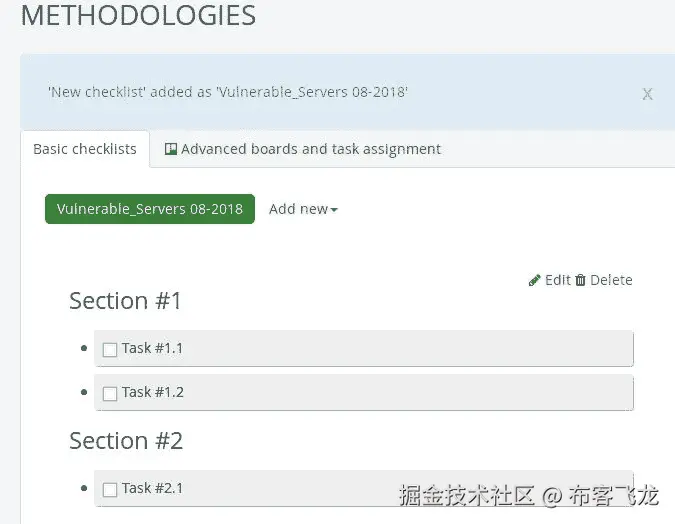Click the checklist added notification message
Viewport: 675px width, 524px height.
pyautogui.click(x=228, y=92)
